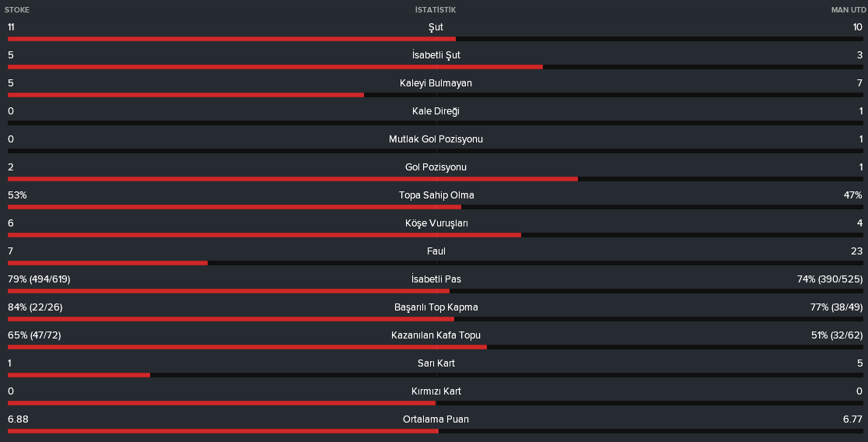
Task: Click the Şut statistic row label
Action: (x=436, y=27)
